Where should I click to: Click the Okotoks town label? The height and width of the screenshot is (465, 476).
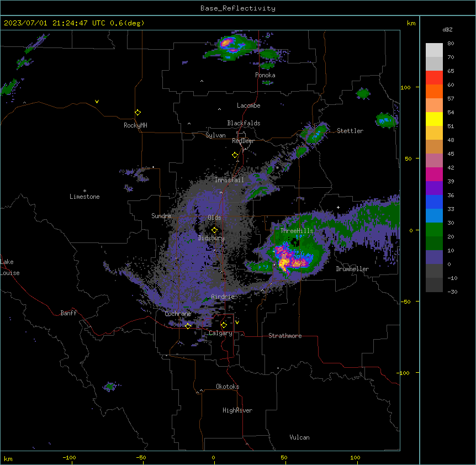[228, 387]
